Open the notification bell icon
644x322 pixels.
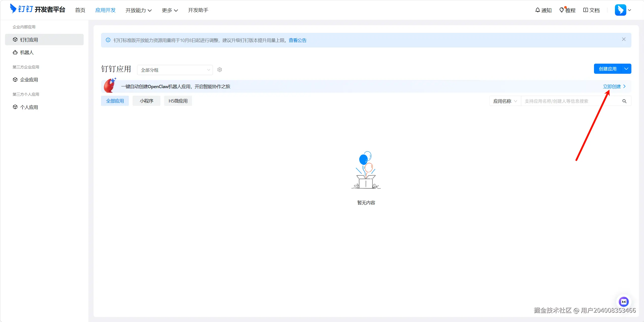(x=537, y=10)
